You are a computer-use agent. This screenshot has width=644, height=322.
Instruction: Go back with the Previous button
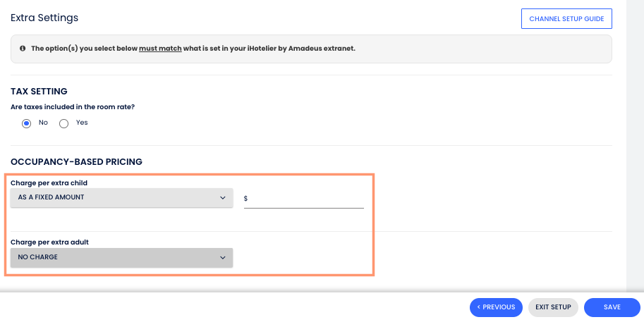click(x=497, y=307)
